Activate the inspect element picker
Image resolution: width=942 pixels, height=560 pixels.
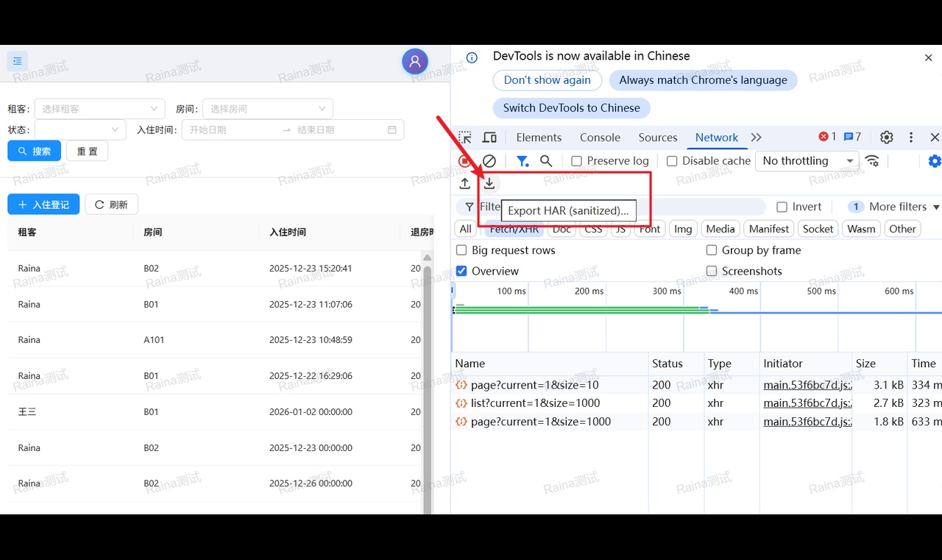point(465,138)
